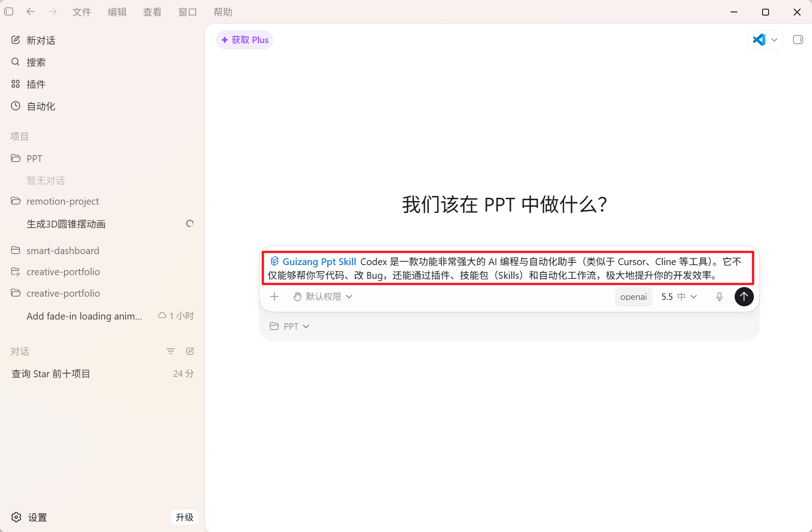The width and height of the screenshot is (812, 532).
Task: Click the loading spinner beside 生成3D圆锥摆动画
Action: pyautogui.click(x=190, y=223)
